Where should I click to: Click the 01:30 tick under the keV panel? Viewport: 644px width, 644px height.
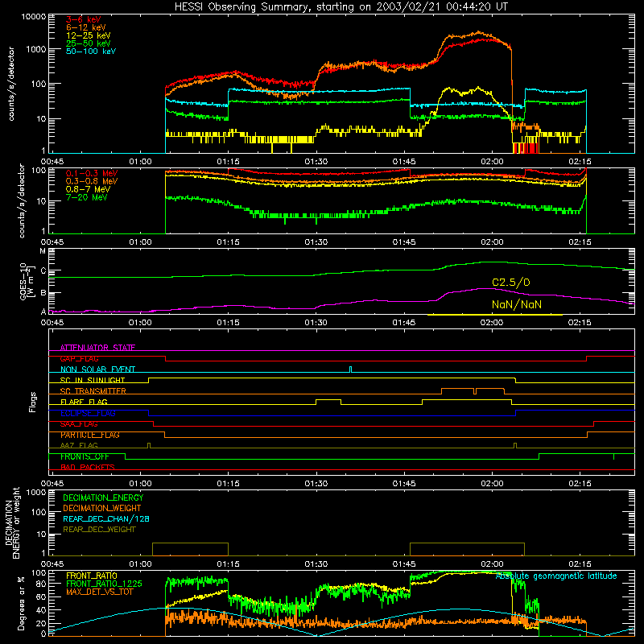tap(316, 162)
